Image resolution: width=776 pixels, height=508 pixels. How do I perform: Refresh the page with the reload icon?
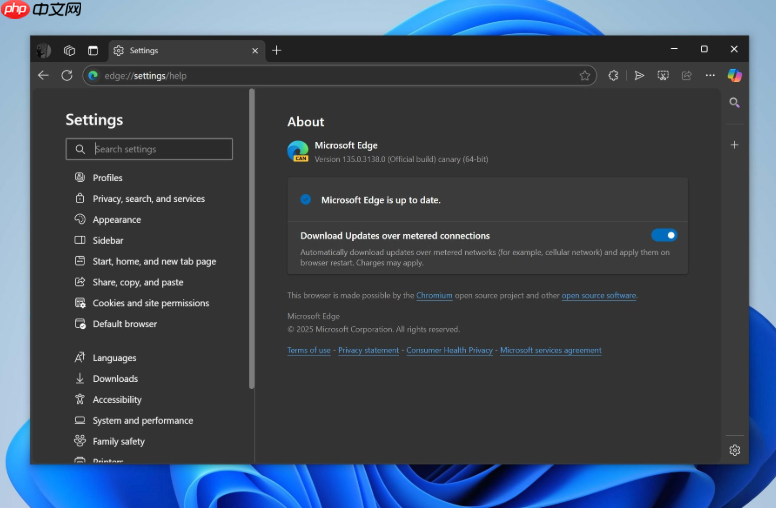click(x=67, y=75)
